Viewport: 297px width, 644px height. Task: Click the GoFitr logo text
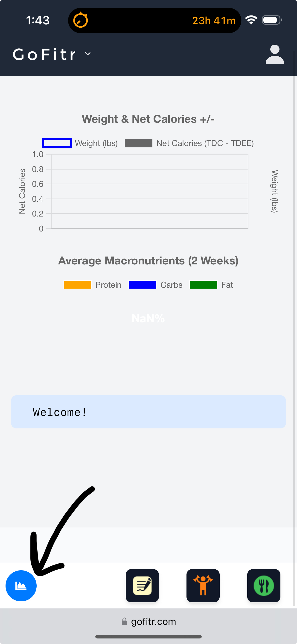[44, 54]
